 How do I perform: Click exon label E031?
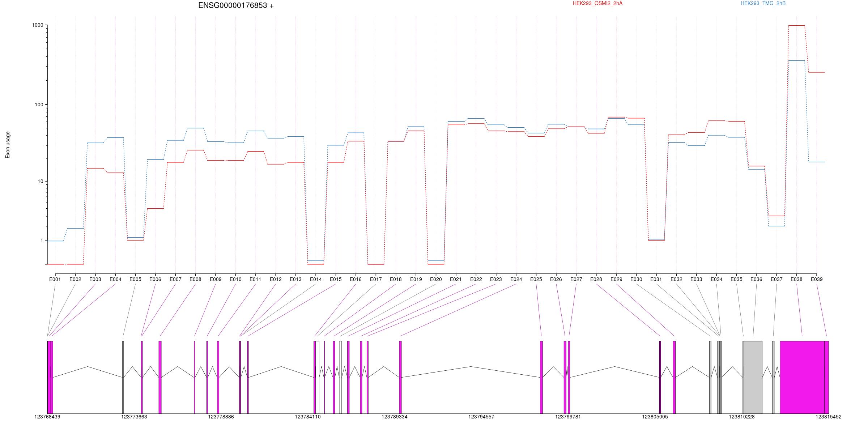coord(656,279)
